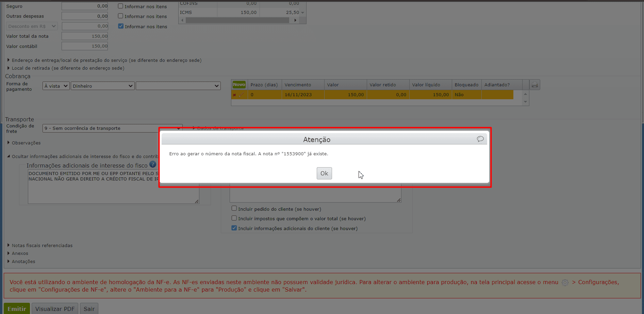Expand the Observações section
This screenshot has height=314, width=644.
click(x=24, y=143)
